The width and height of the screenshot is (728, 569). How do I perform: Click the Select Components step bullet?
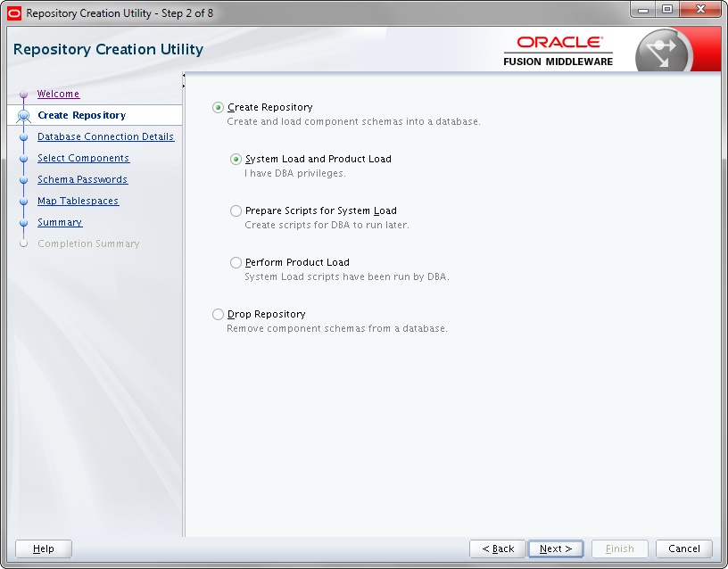pyautogui.click(x=24, y=159)
